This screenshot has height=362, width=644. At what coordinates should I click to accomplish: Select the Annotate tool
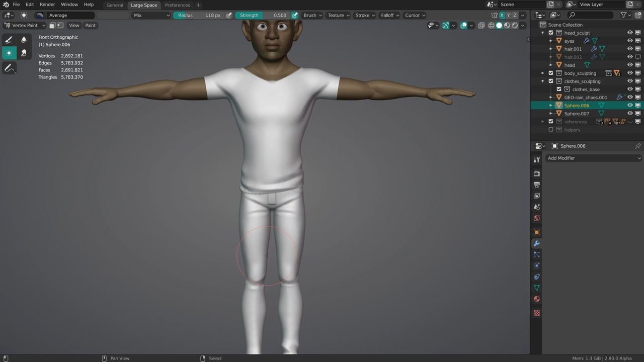[9, 68]
